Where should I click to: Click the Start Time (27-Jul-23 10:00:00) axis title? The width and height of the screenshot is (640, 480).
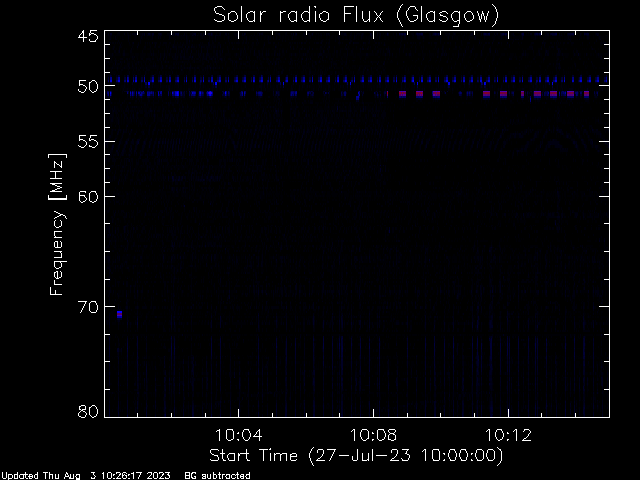[356, 456]
